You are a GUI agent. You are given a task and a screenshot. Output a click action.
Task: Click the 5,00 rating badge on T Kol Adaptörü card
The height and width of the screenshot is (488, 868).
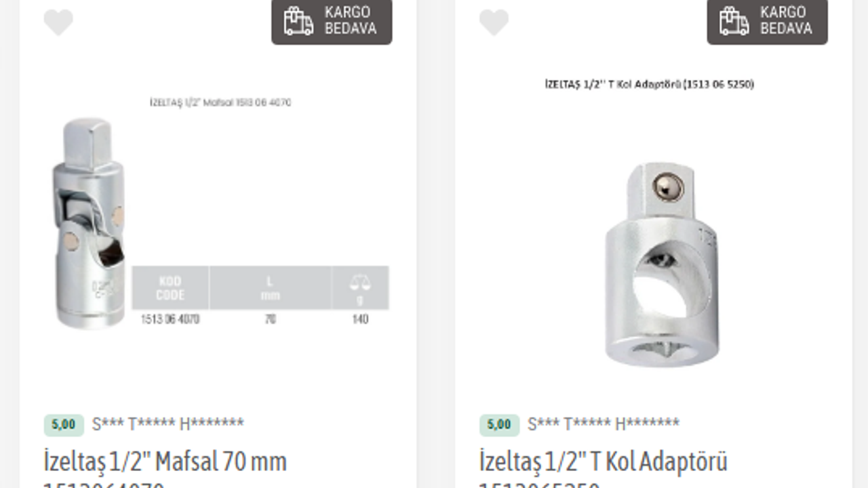point(499,425)
